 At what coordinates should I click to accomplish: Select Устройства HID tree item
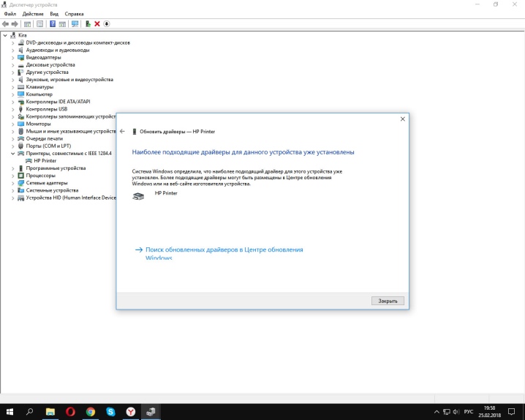(x=71, y=198)
